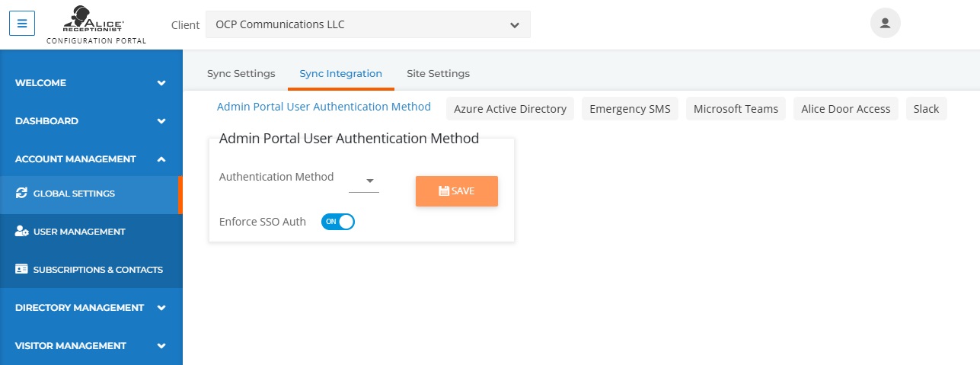Switch to the Site Settings tab

coord(438,74)
